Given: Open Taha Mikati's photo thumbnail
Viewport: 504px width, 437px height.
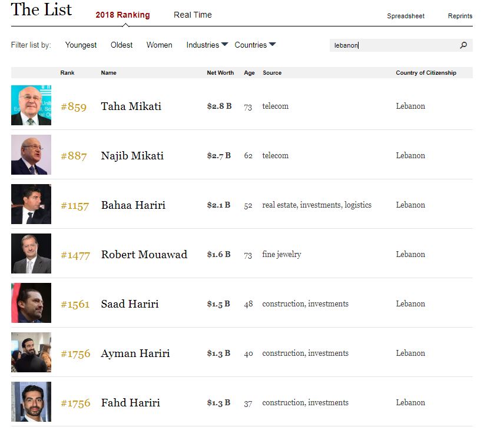Looking at the screenshot, I should 31,105.
